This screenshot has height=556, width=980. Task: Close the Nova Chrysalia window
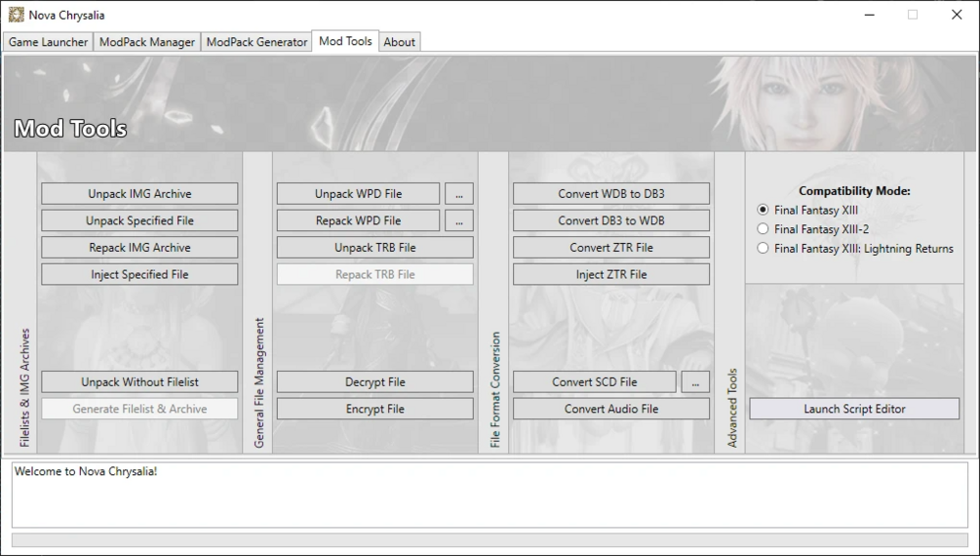pyautogui.click(x=957, y=15)
